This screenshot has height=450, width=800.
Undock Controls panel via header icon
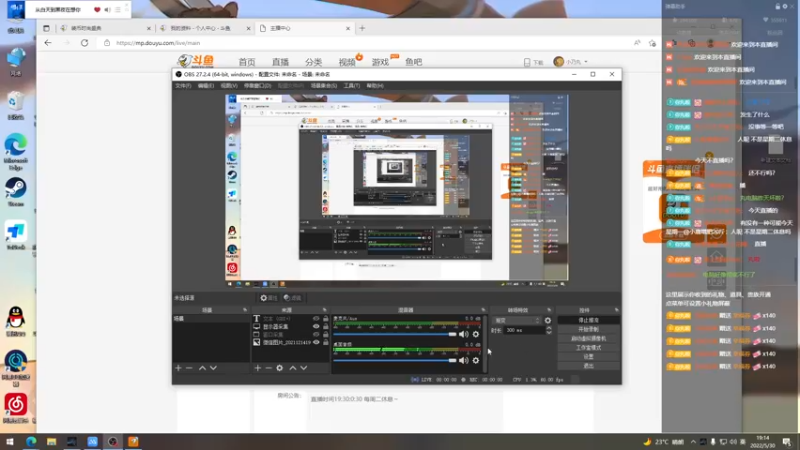tap(616, 310)
